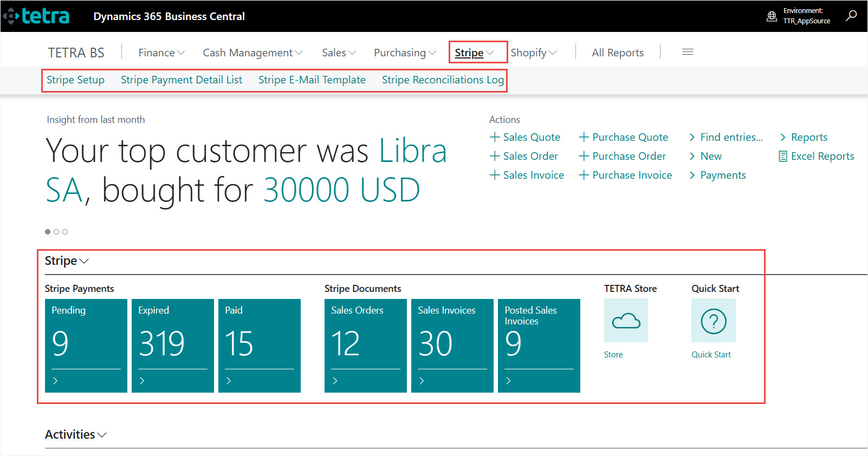Open the Environment globe icon
The image size is (868, 456).
click(x=772, y=16)
